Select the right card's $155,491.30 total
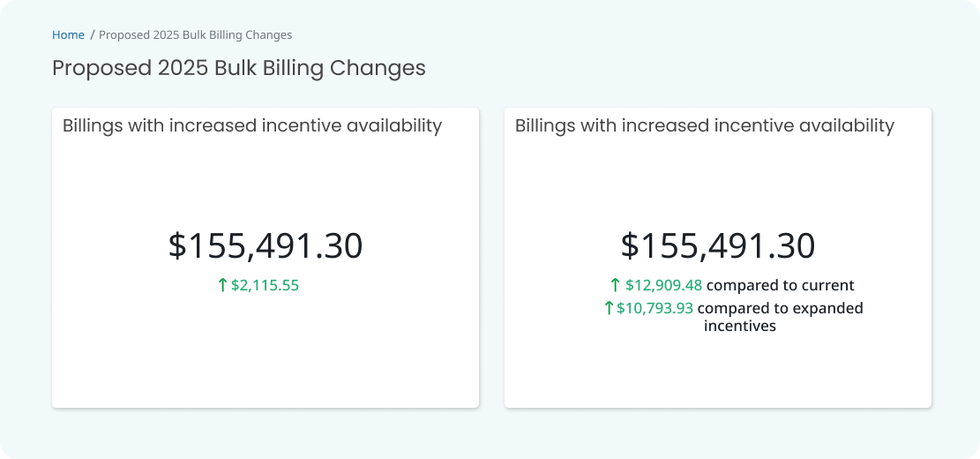Image resolution: width=980 pixels, height=459 pixels. (718, 245)
